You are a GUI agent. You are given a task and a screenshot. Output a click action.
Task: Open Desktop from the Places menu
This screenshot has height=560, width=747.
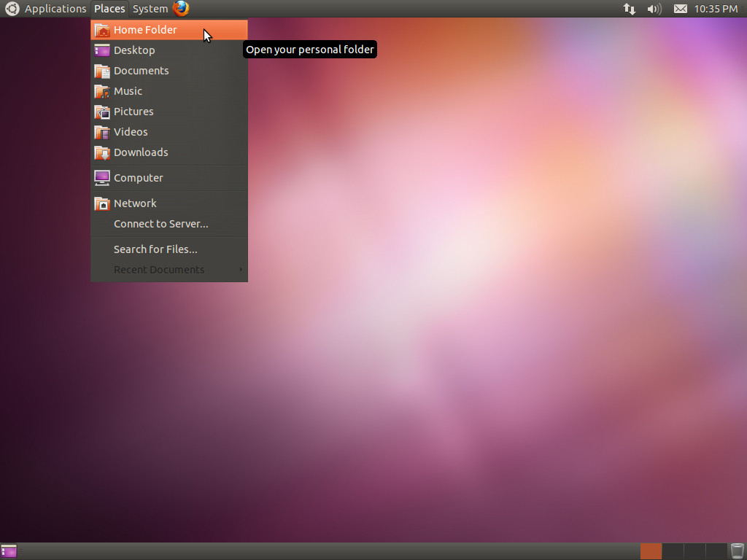click(x=169, y=50)
